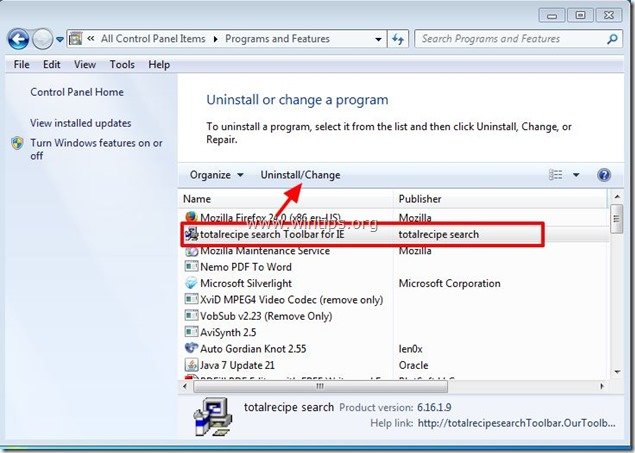The image size is (635, 453).
Task: Click the Nemo PDF To Word icon
Action: click(x=191, y=267)
